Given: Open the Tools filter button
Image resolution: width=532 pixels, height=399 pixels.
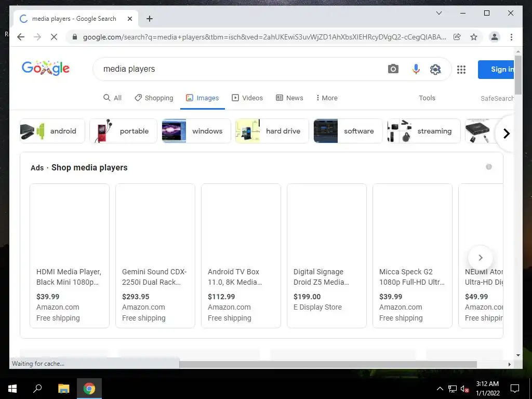Looking at the screenshot, I should [x=427, y=98].
